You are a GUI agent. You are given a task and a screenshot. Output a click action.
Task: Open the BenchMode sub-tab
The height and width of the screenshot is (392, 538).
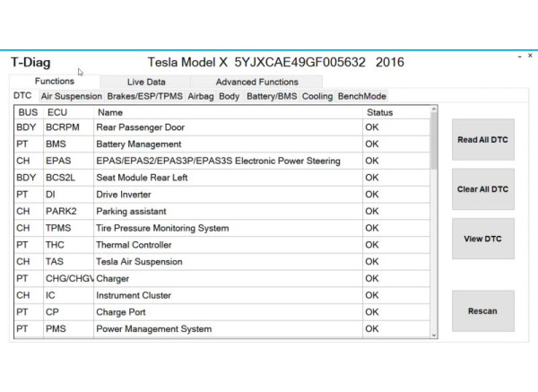click(361, 96)
